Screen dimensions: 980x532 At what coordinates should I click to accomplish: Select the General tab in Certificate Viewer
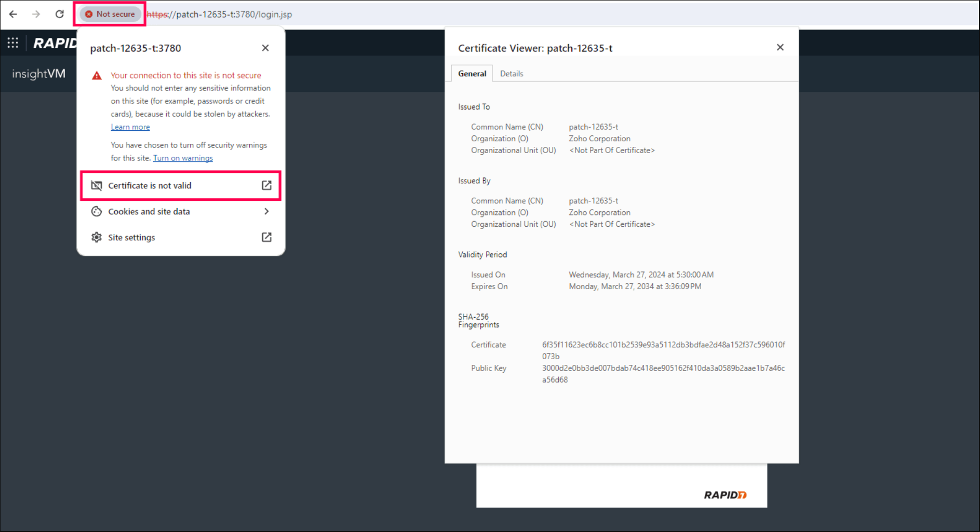pyautogui.click(x=472, y=74)
